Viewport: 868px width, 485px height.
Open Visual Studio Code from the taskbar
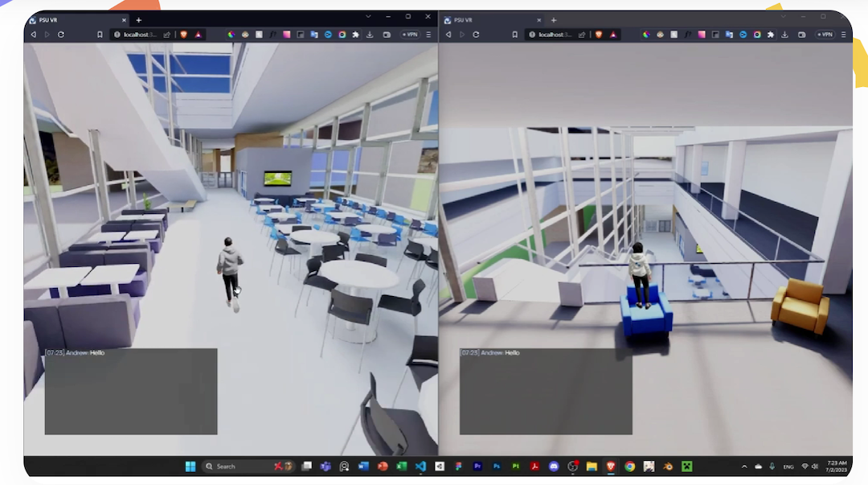tap(420, 467)
